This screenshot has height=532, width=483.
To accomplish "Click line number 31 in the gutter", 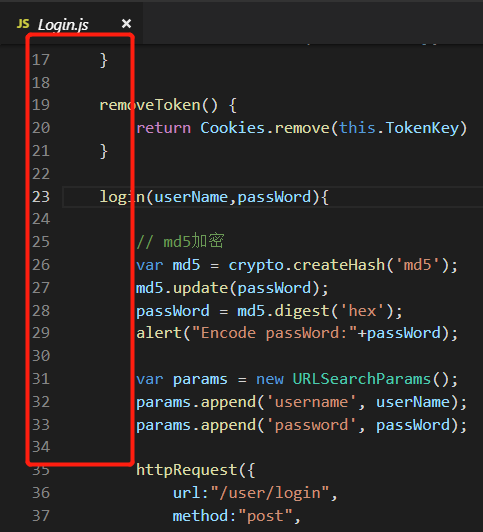I will coord(41,379).
